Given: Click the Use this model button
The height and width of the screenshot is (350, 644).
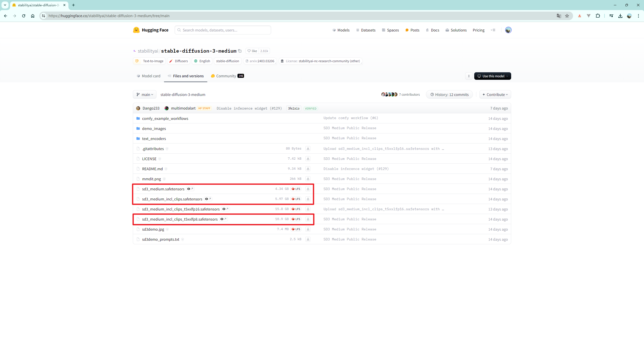Looking at the screenshot, I should click(492, 76).
